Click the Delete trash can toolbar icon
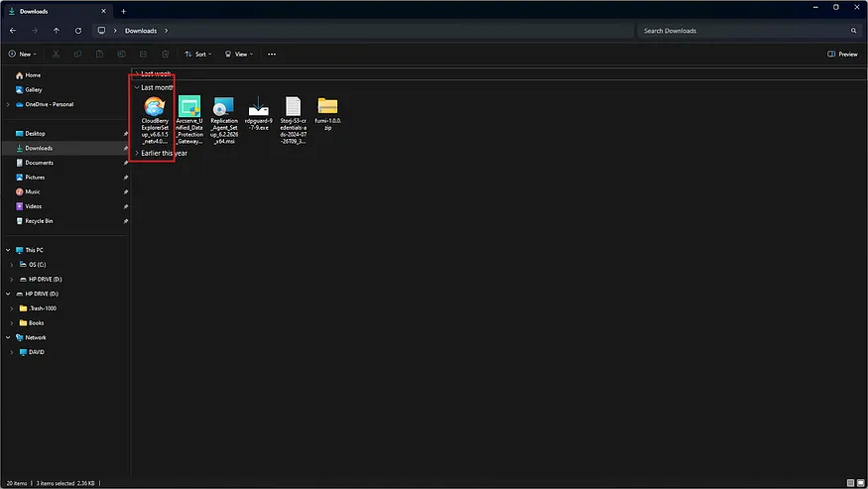 coord(166,54)
